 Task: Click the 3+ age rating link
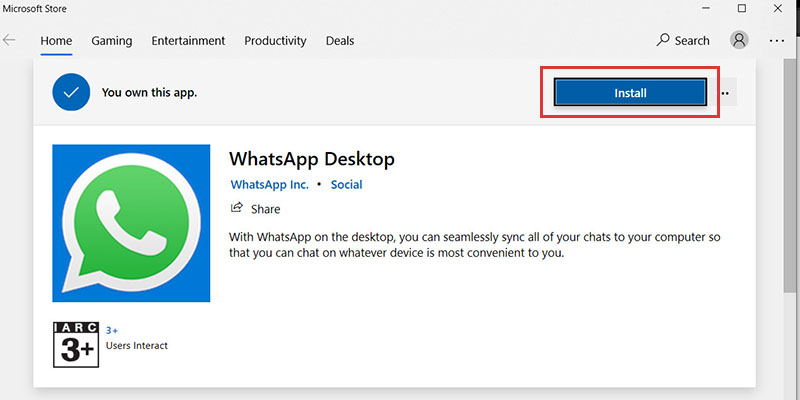click(112, 330)
